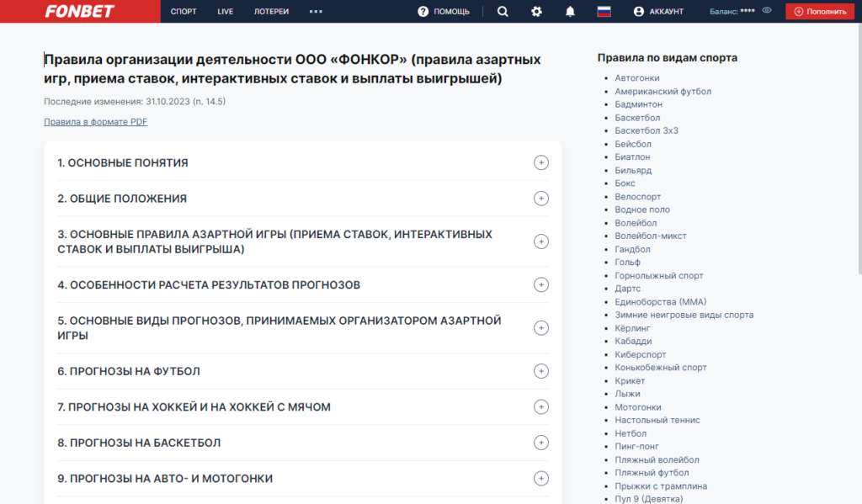862x504 pixels.
Task: Open the Гандбол rules link
Action: [x=632, y=250]
